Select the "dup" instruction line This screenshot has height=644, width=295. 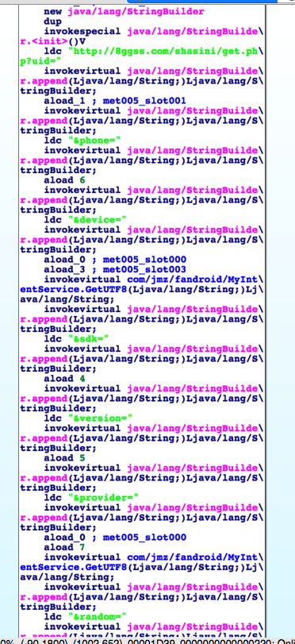click(53, 21)
